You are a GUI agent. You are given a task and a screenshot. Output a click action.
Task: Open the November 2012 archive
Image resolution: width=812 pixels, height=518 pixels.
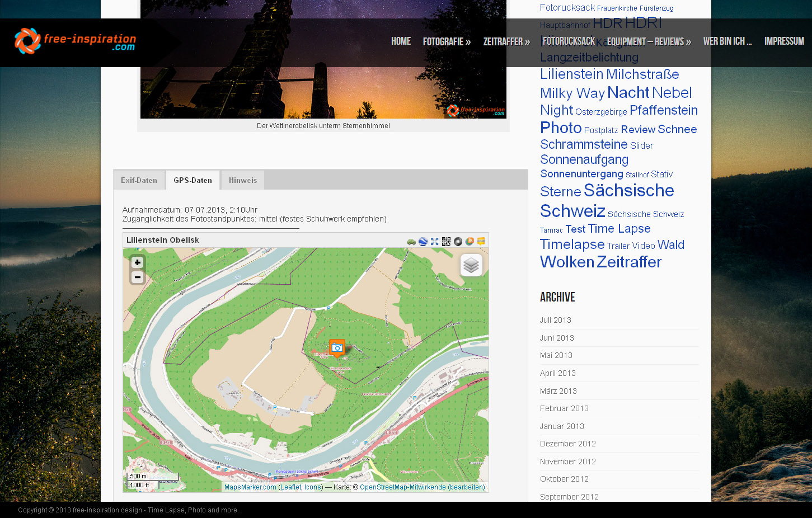click(568, 462)
